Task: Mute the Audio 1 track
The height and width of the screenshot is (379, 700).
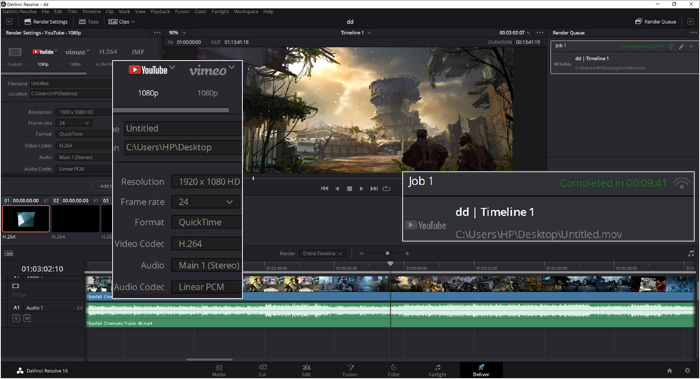Action: pos(27,318)
